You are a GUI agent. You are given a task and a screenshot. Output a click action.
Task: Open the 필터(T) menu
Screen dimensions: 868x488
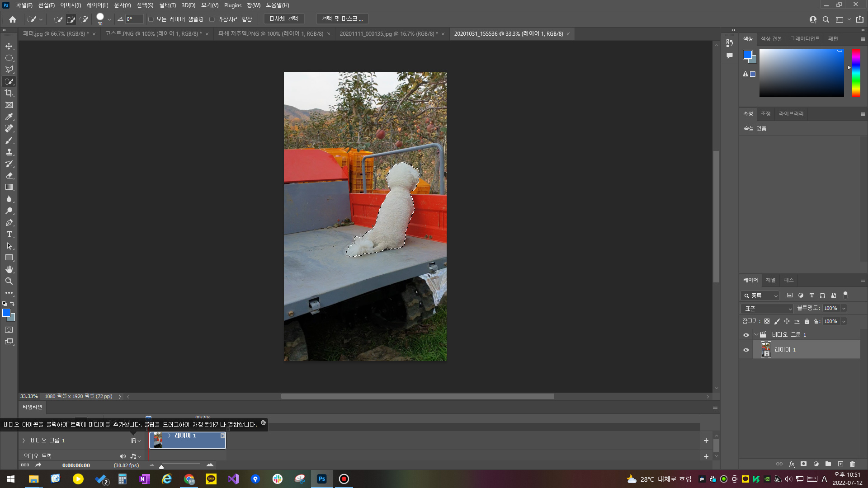pos(167,5)
